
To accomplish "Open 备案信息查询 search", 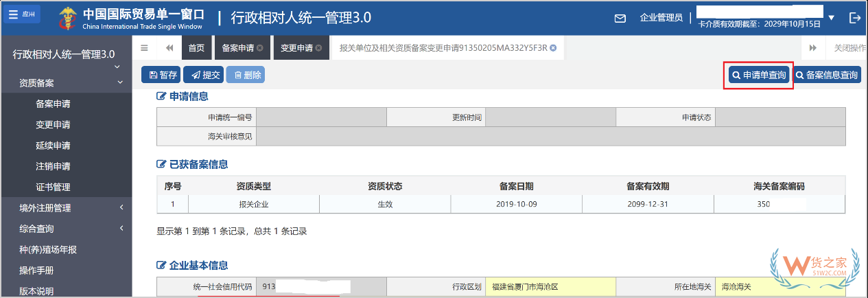I will pyautogui.click(x=827, y=75).
